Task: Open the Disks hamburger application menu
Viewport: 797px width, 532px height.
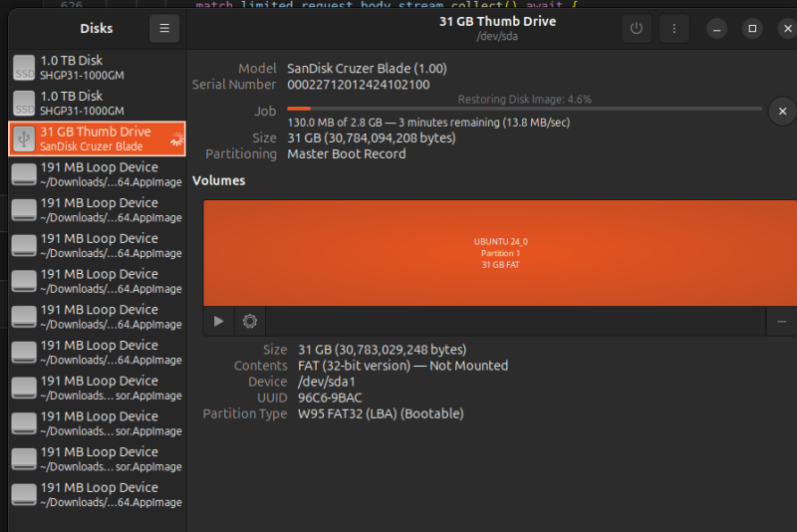Action: (164, 29)
